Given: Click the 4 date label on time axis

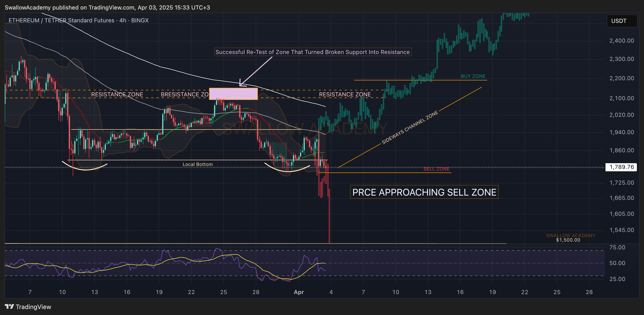Looking at the screenshot, I should click(331, 292).
